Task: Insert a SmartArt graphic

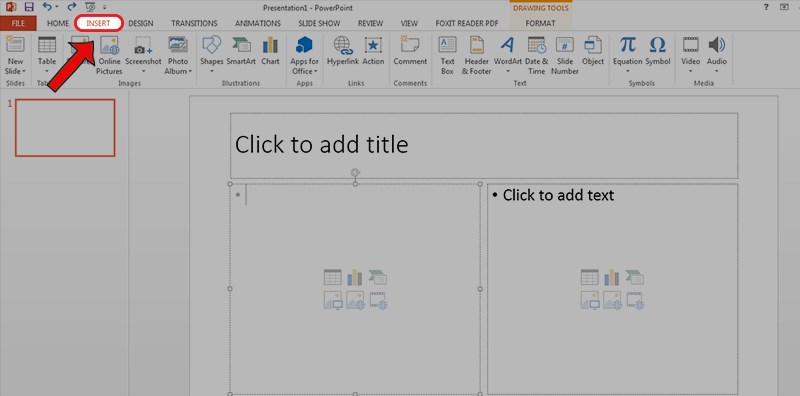Action: [241, 51]
